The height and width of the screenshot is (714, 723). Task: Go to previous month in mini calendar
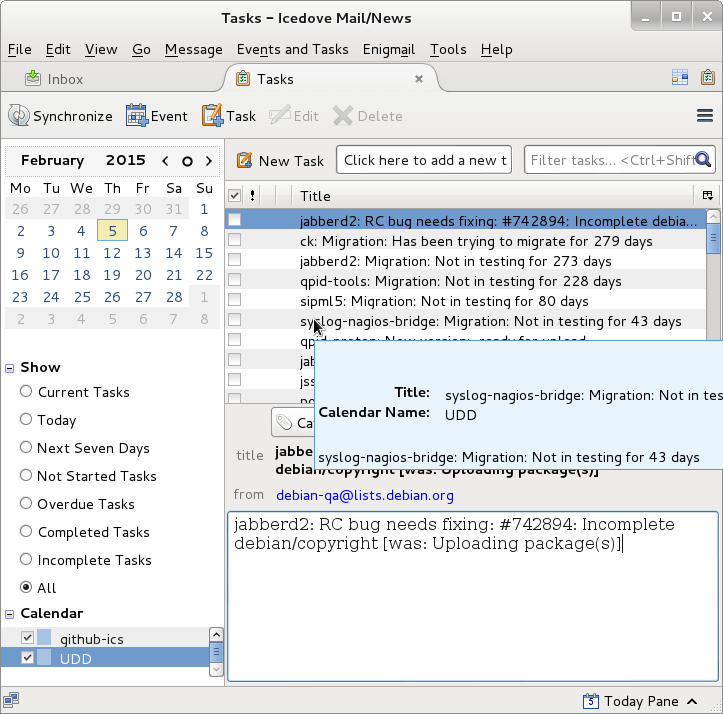[165, 161]
